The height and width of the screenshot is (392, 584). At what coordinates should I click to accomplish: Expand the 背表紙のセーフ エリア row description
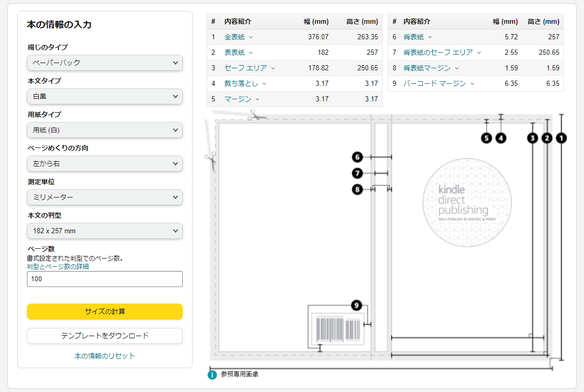(x=442, y=52)
